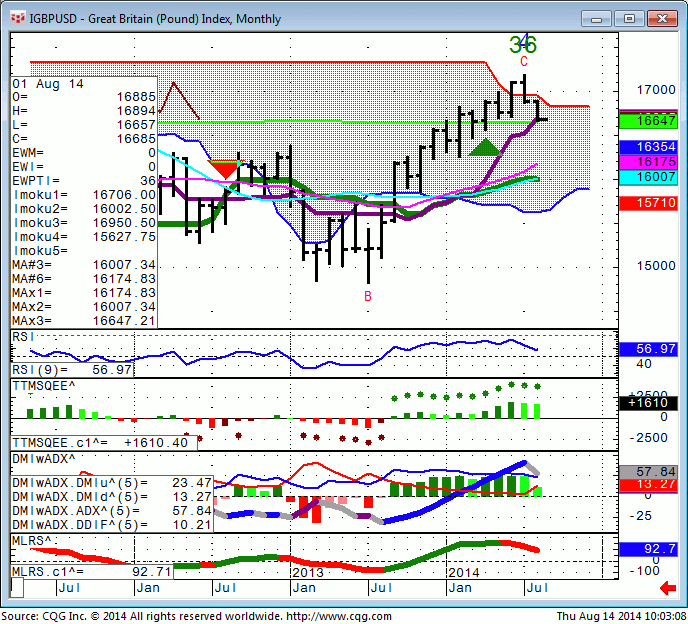Screen dimensions: 688x624
Task: Click the L= 16657 low value
Action: coord(84,125)
